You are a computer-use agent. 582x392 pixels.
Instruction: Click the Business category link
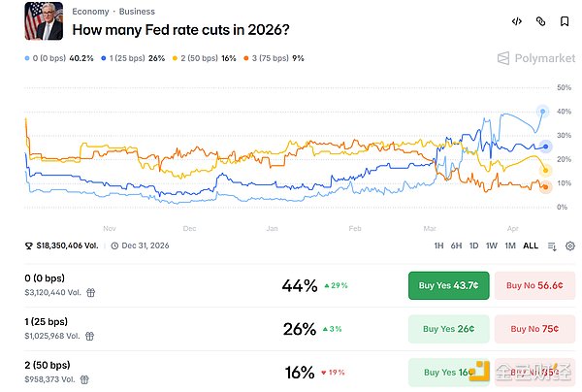coord(137,12)
